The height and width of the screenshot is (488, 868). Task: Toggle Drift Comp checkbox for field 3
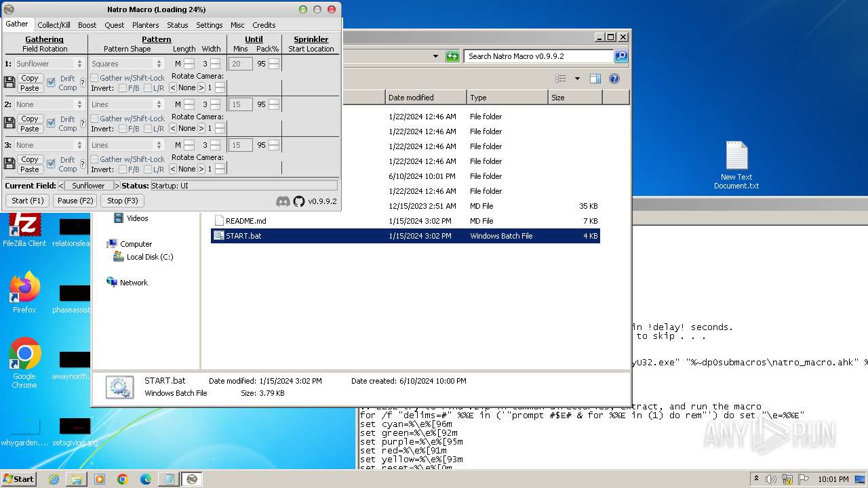pos(51,163)
